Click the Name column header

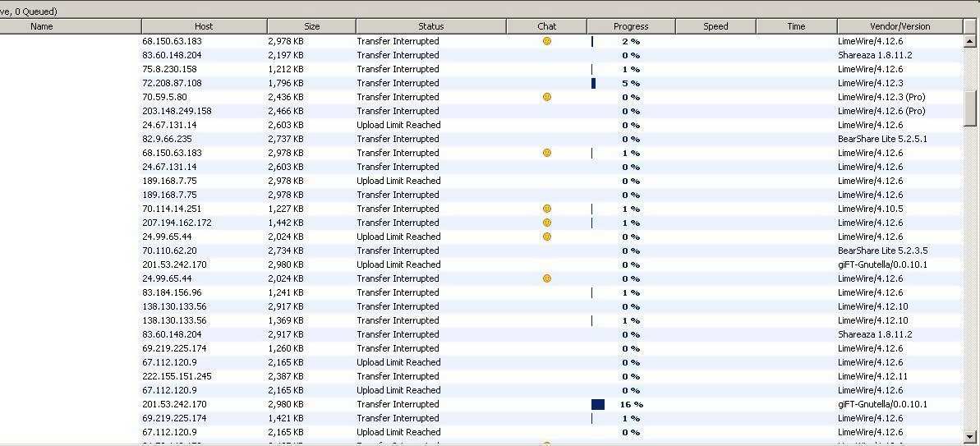click(x=41, y=26)
